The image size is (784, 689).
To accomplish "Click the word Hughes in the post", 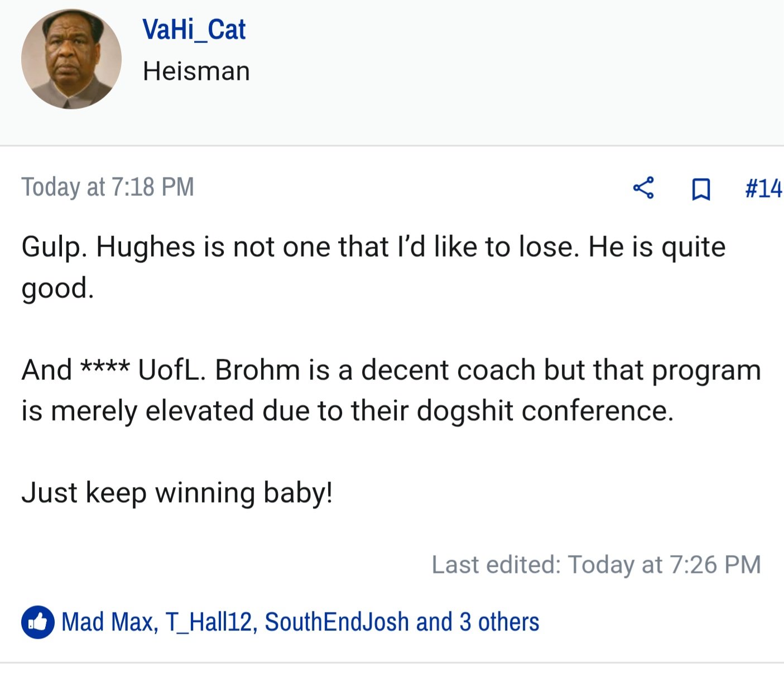I will click(x=146, y=247).
